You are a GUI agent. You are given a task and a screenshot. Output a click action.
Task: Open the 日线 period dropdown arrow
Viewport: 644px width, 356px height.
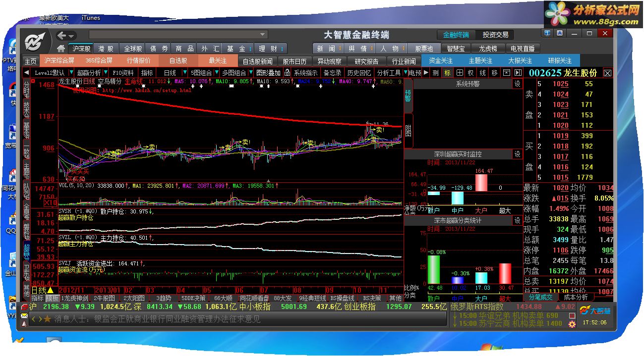click(x=185, y=73)
